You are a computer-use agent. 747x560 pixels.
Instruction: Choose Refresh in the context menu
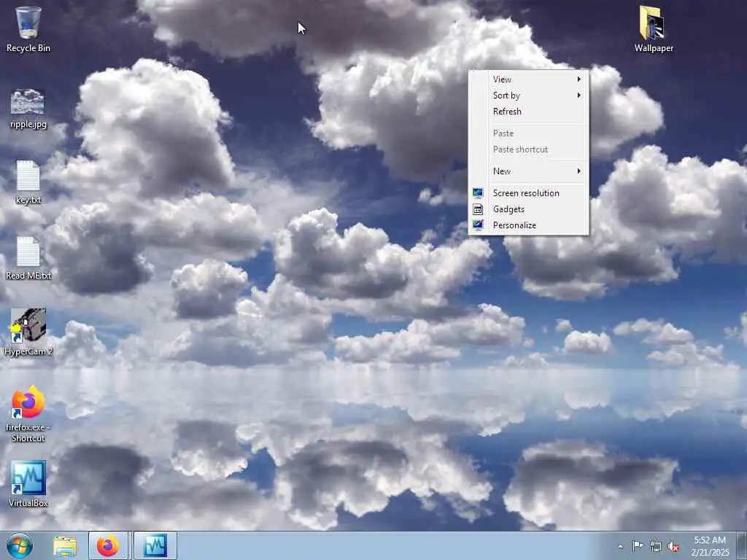(x=528, y=112)
